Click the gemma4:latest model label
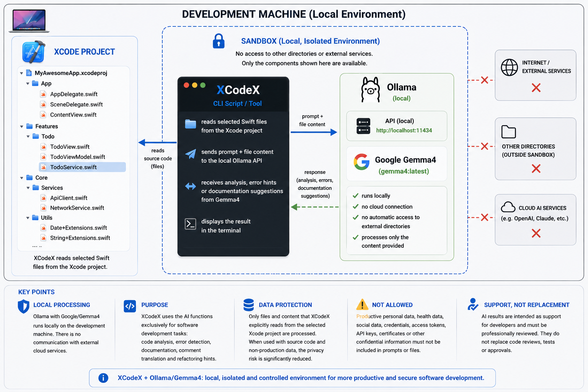The width and height of the screenshot is (588, 392). pyautogui.click(x=403, y=171)
